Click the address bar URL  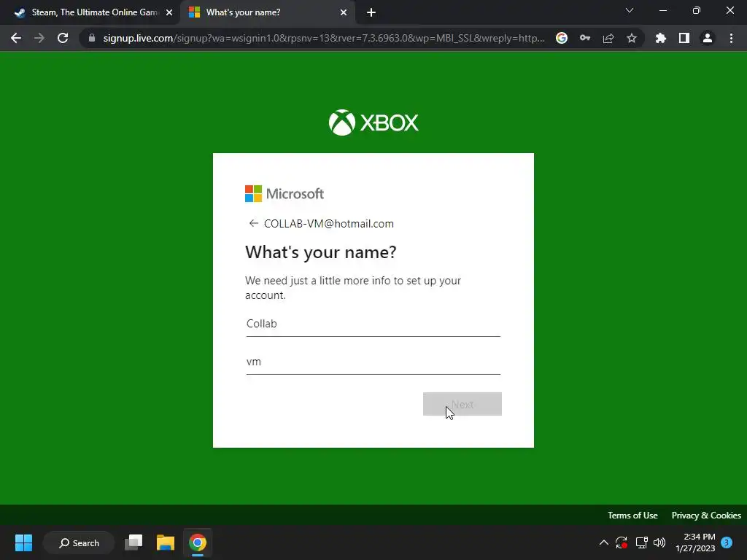[324, 38]
